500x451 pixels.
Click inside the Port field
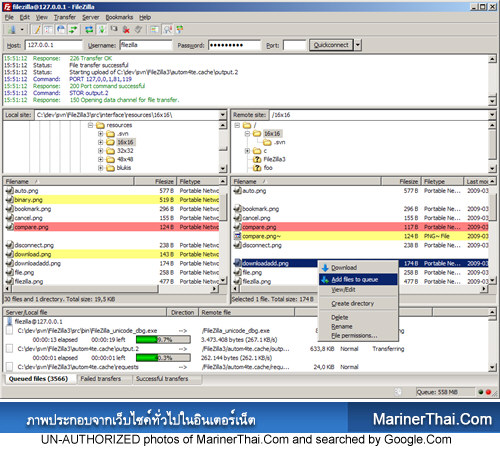tap(295, 45)
